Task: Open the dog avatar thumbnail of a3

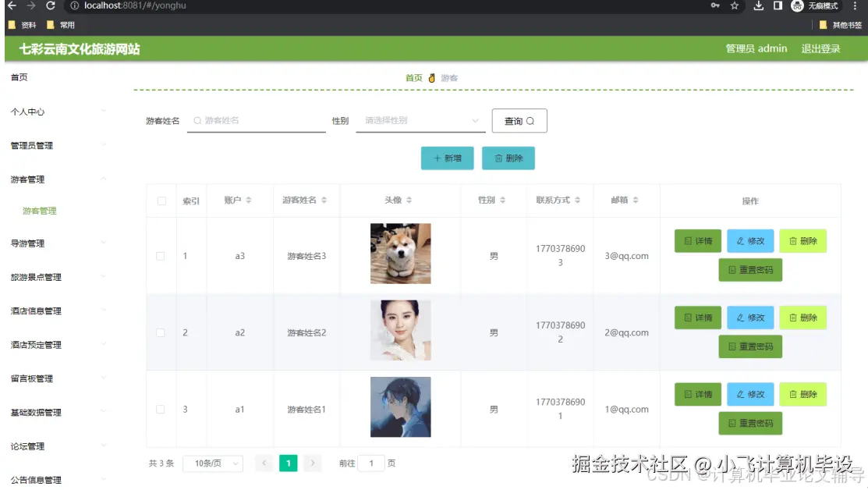Action: 400,254
